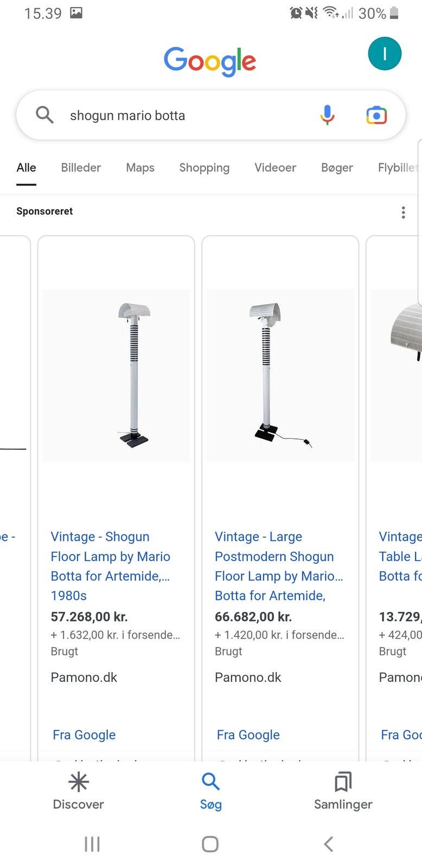Tap the first Fra Google link
Image resolution: width=422 pixels, height=868 pixels.
(x=84, y=735)
